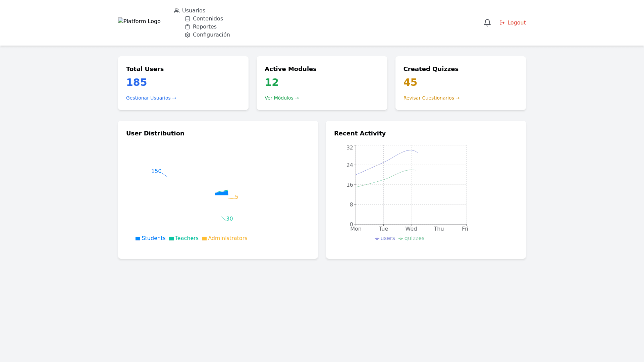Click the Usuarios people icon
The height and width of the screenshot is (362, 644).
coord(177,11)
